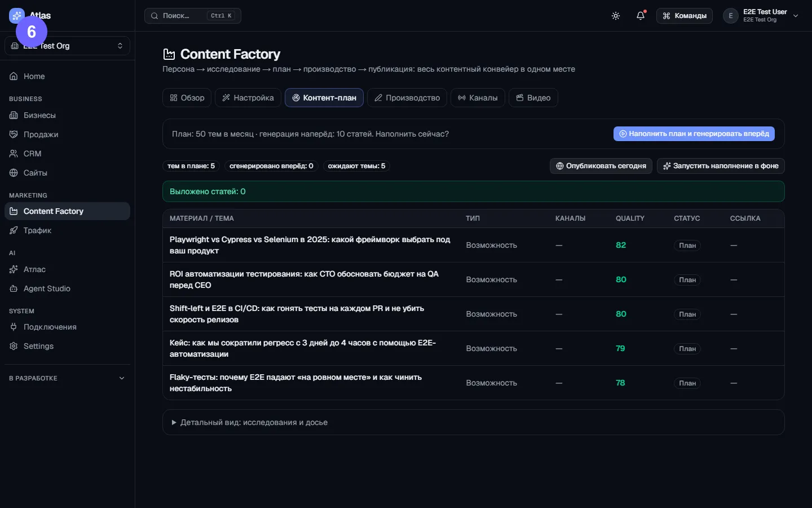Select the Контент-план tab
812x508 pixels.
324,98
